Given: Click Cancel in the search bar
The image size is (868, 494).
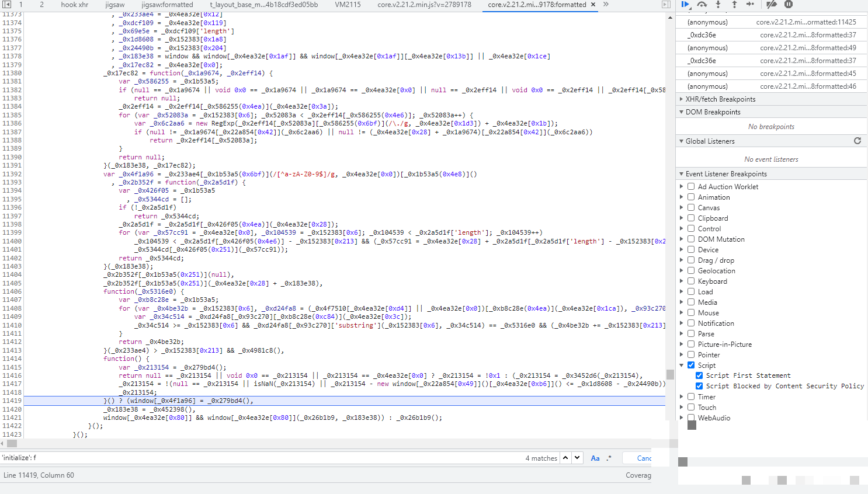Looking at the screenshot, I should pos(644,458).
